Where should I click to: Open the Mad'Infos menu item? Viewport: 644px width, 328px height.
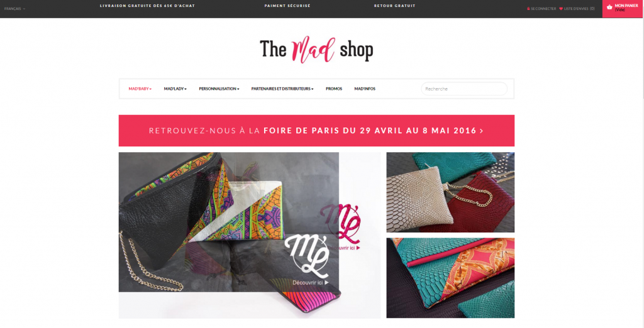pos(365,89)
